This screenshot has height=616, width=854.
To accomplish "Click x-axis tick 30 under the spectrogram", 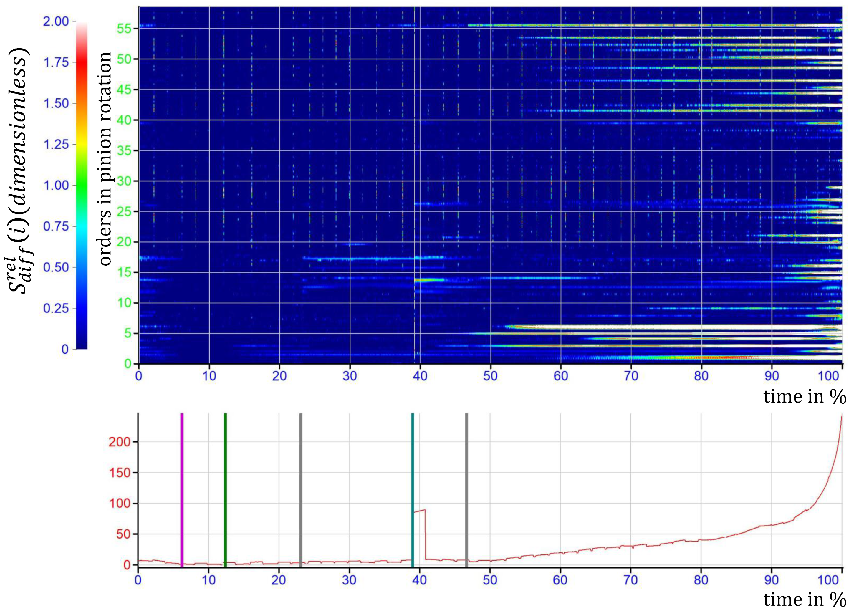I will [x=350, y=376].
